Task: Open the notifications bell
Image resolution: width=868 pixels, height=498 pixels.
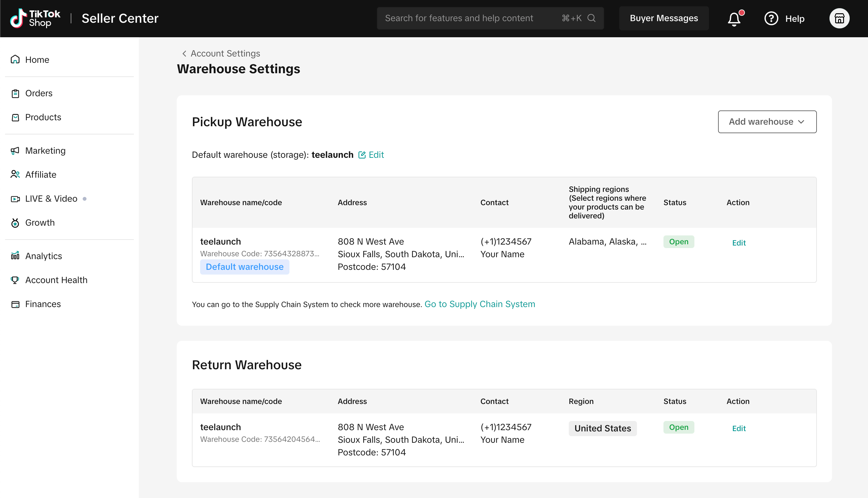Action: click(734, 19)
